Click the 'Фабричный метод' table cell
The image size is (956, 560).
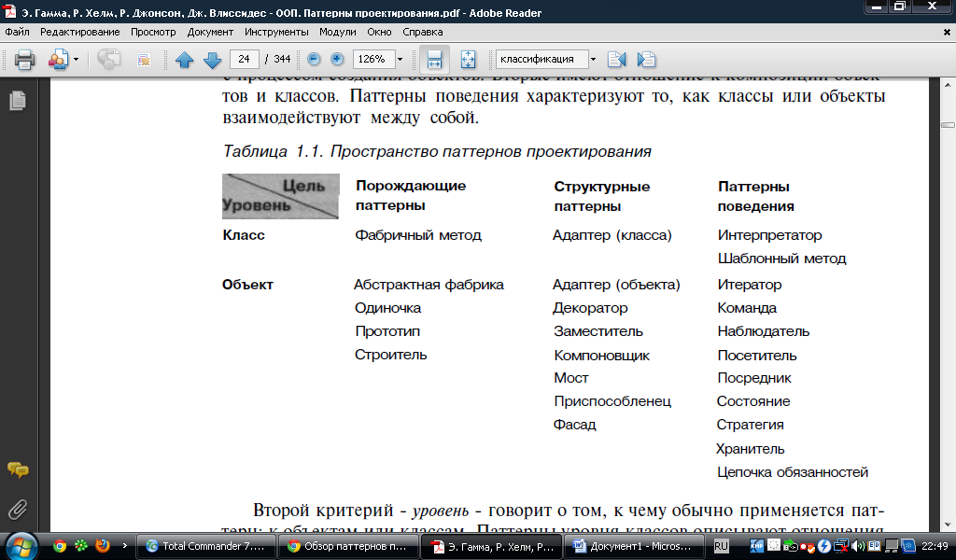(x=418, y=235)
